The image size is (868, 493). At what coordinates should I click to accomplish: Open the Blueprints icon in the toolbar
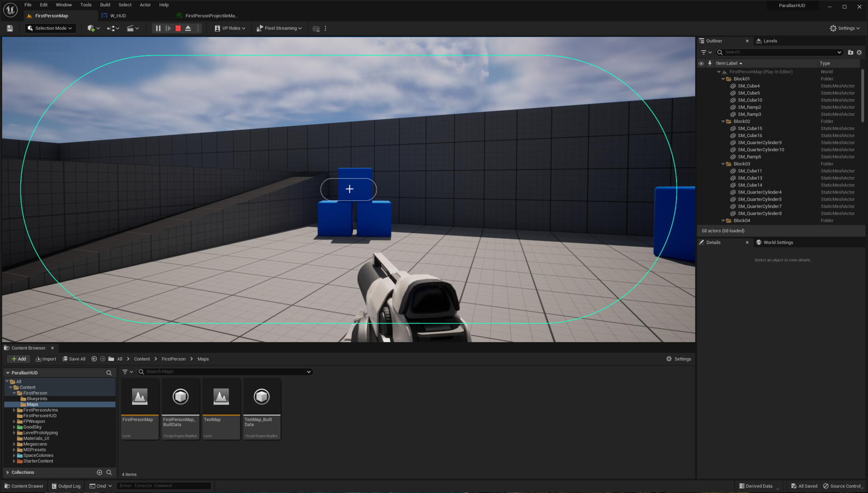(112, 28)
